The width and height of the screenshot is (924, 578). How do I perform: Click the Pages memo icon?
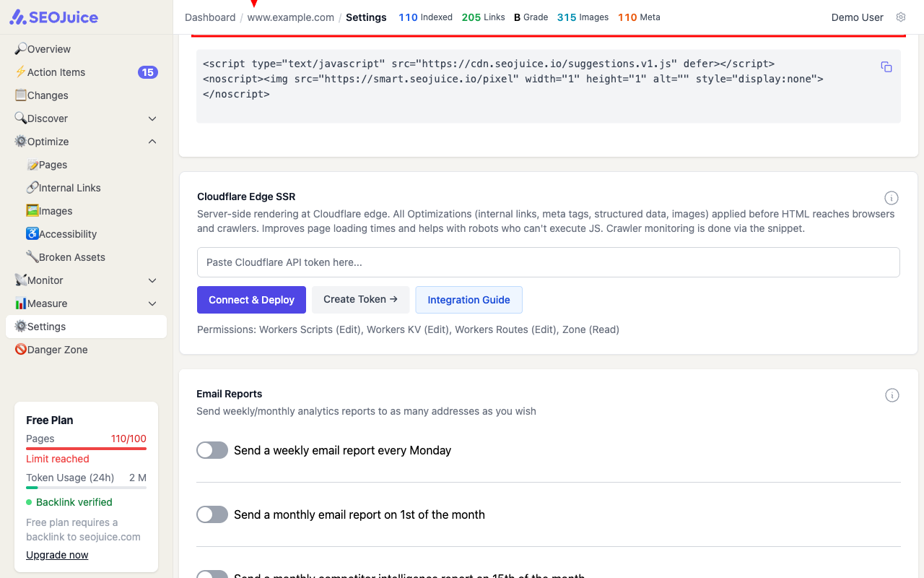coord(32,165)
